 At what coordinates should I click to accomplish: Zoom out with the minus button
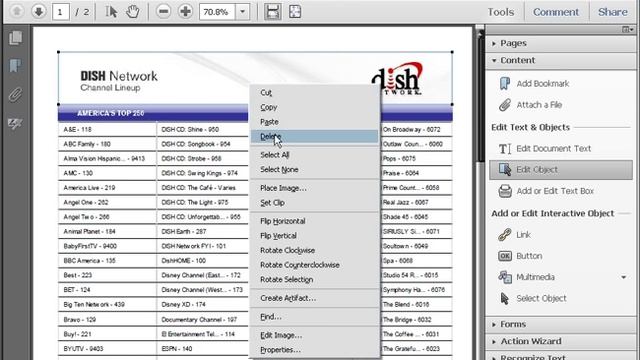(163, 11)
